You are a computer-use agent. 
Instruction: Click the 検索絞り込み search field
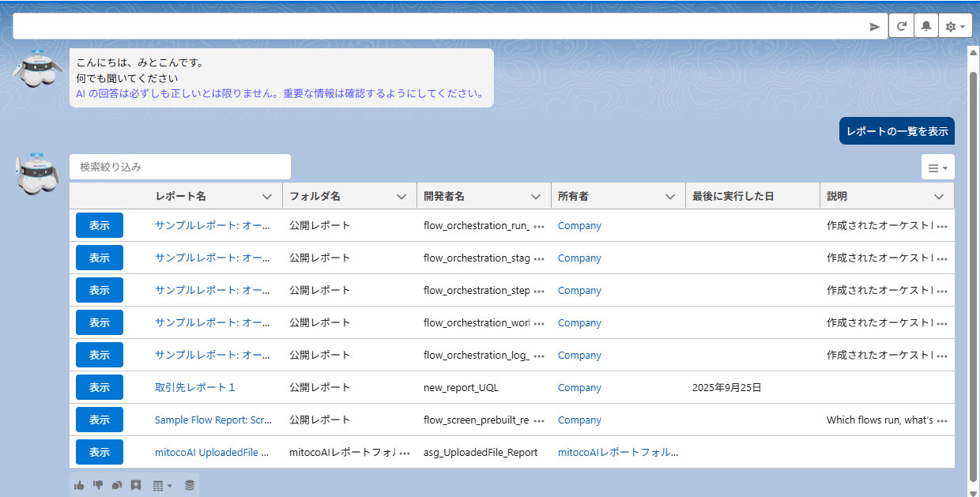click(179, 167)
